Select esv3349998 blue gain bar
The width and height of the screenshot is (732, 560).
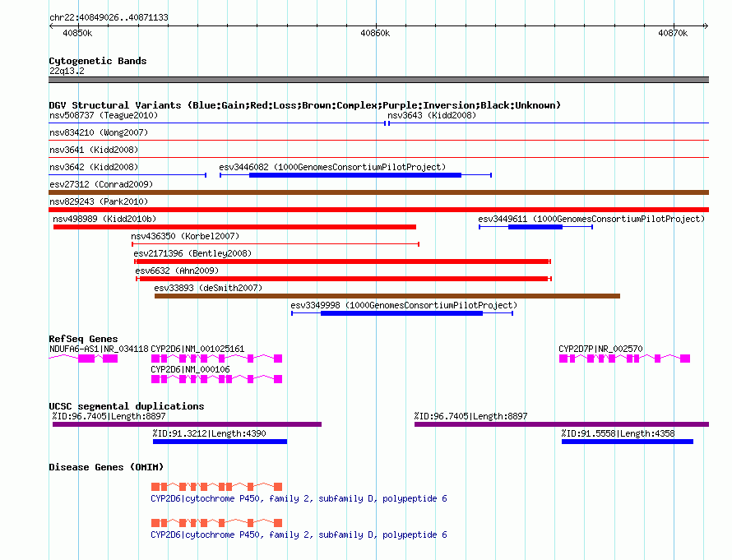pos(402,313)
